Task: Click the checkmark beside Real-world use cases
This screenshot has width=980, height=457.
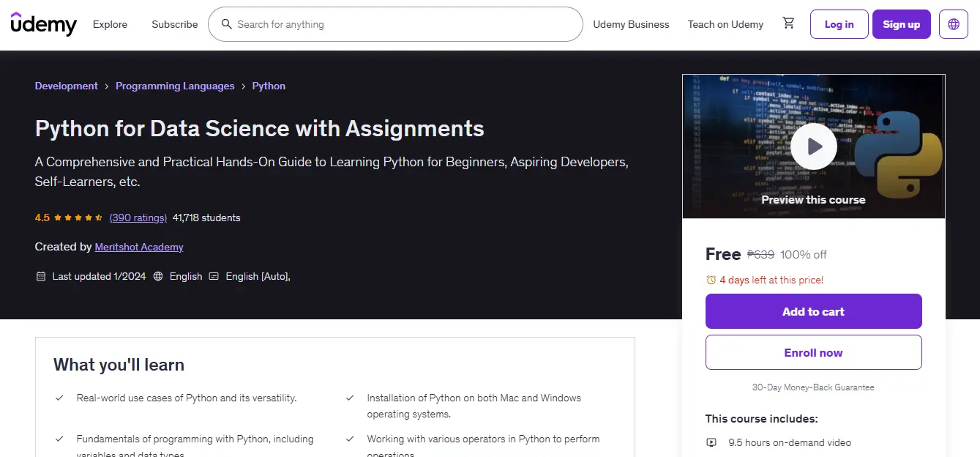Action: [59, 398]
